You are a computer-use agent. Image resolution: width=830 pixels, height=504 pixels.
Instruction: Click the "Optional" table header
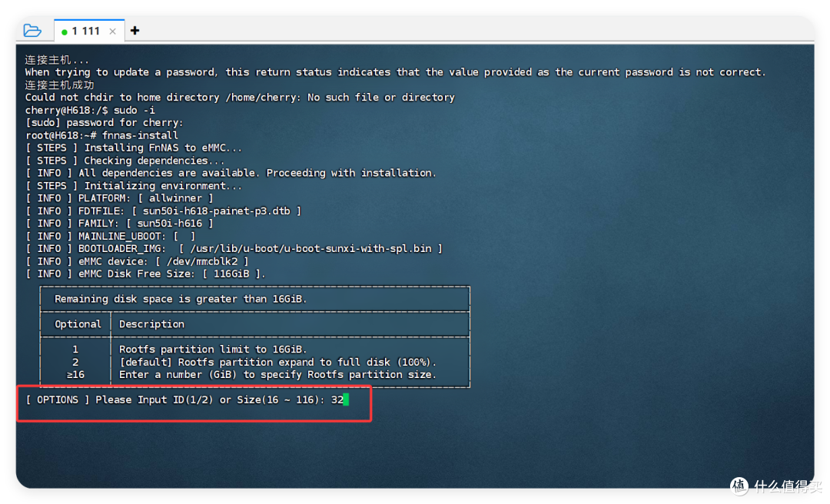coord(78,324)
